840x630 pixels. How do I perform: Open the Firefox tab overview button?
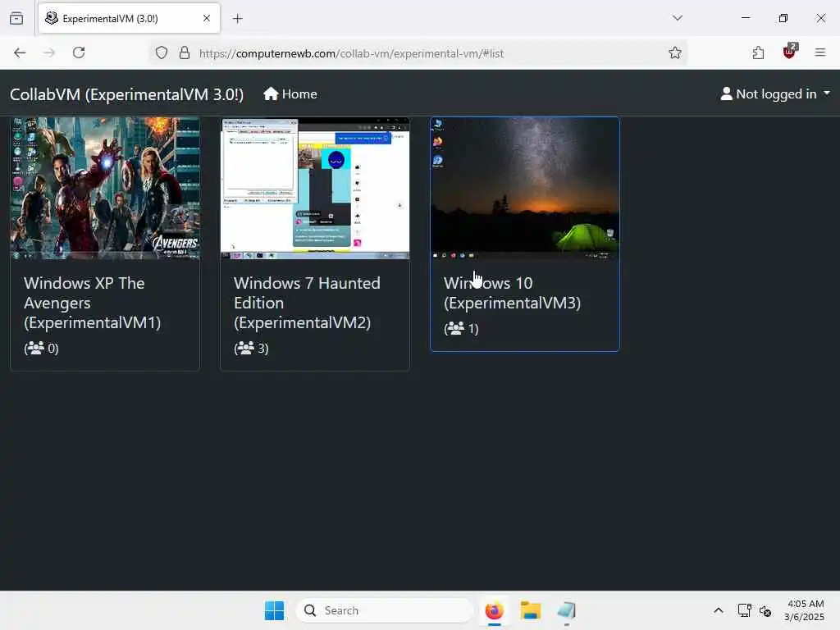pos(16,18)
